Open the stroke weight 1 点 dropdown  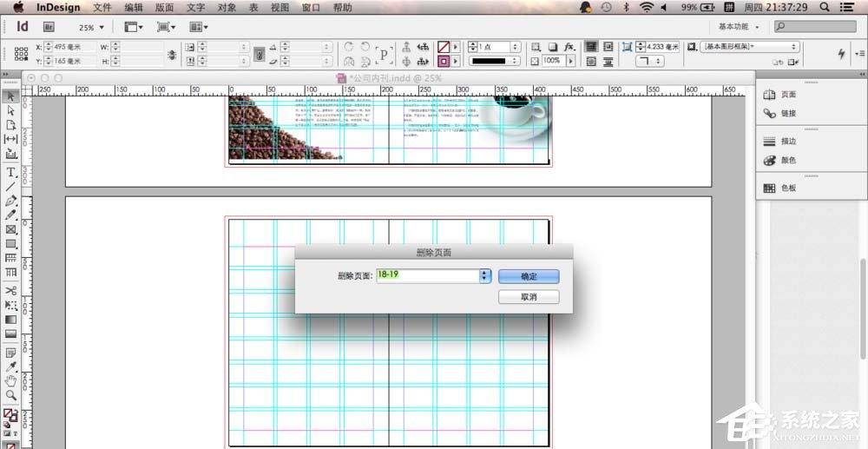(516, 47)
